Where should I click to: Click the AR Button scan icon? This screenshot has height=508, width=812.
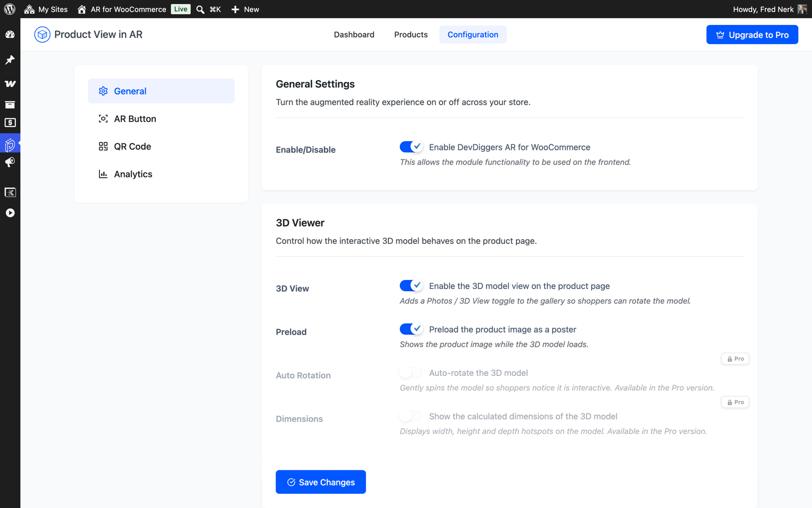(103, 119)
